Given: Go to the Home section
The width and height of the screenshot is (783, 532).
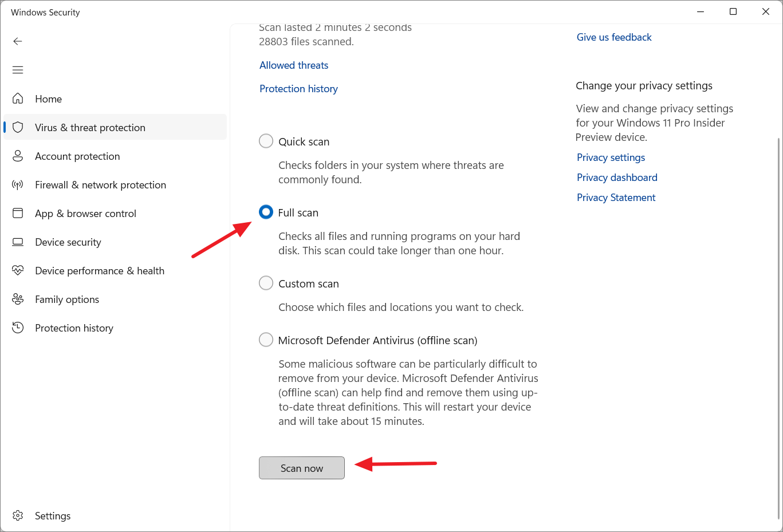Looking at the screenshot, I should point(48,98).
